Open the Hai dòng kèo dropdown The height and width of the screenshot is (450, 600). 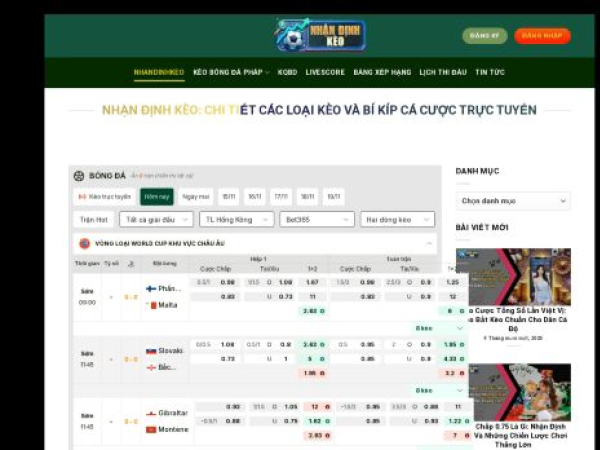coord(397,220)
